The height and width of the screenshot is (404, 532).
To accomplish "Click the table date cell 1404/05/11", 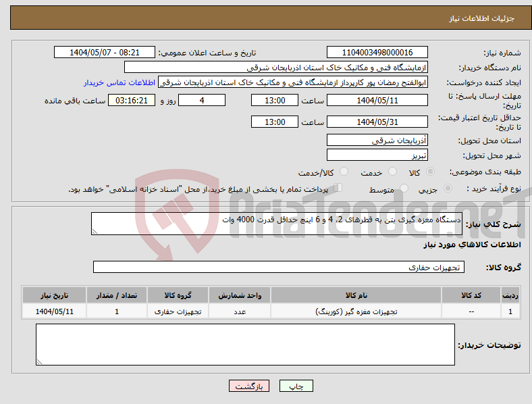I will click(54, 311).
